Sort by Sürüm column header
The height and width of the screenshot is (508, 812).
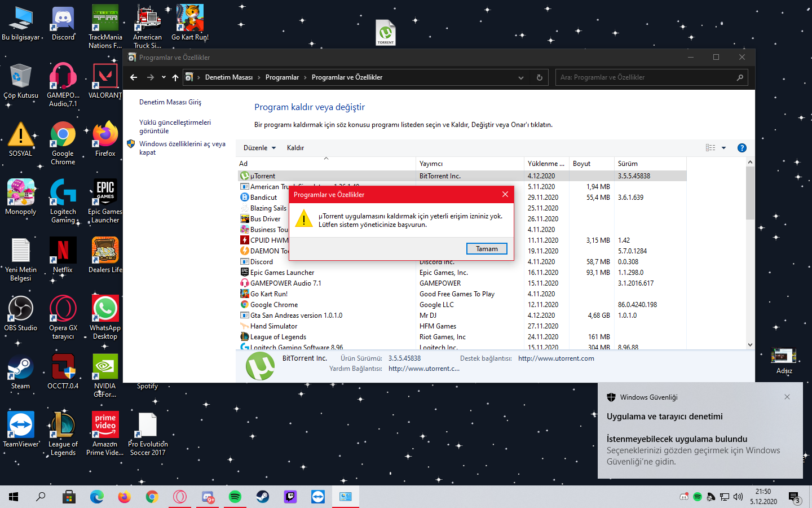coord(650,164)
